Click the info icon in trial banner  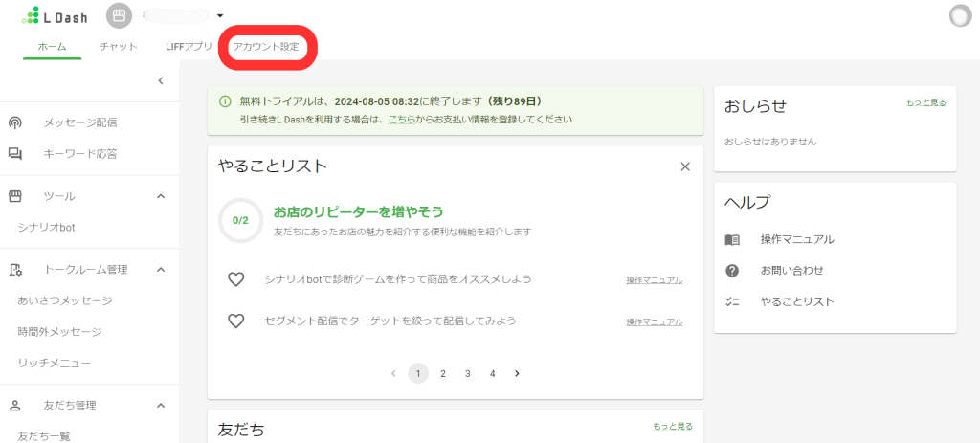click(224, 101)
